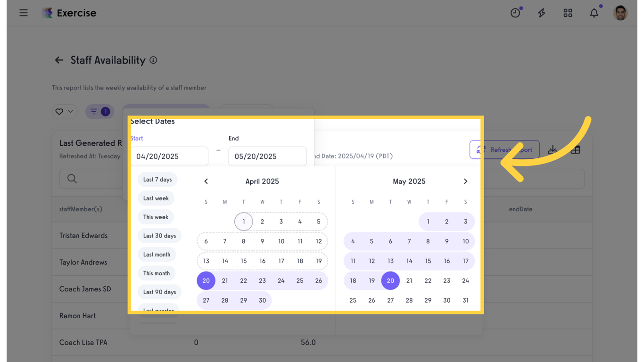The width and height of the screenshot is (644, 362).
Task: Open the hamburger navigation menu
Action: [x=24, y=13]
